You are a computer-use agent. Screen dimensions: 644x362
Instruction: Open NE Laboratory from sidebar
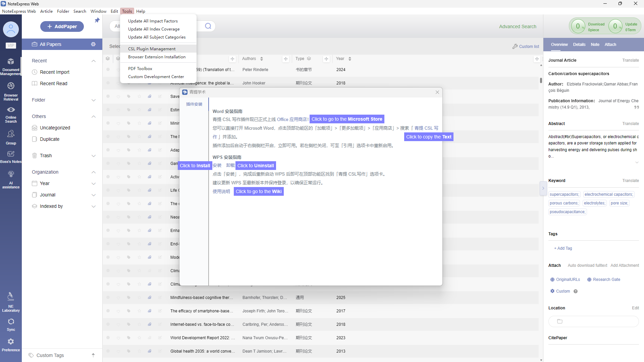[11, 301]
